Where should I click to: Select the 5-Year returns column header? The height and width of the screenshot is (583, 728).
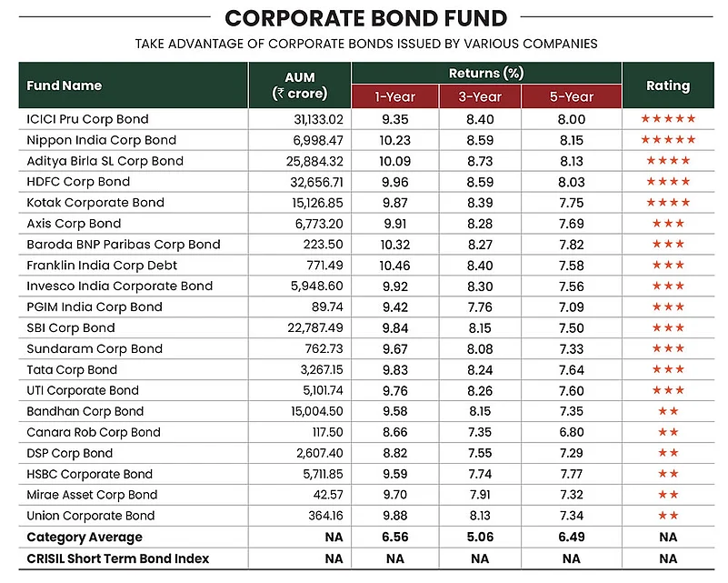pos(572,96)
